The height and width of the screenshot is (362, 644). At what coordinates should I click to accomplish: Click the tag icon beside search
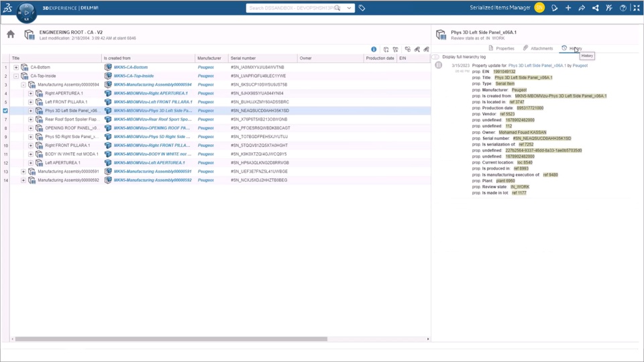(x=362, y=8)
